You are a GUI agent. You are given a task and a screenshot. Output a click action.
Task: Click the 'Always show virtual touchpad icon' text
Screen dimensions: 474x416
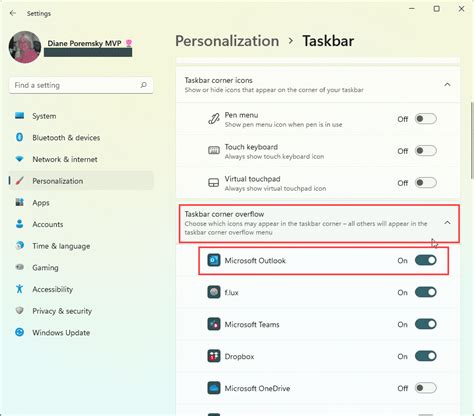click(275, 188)
